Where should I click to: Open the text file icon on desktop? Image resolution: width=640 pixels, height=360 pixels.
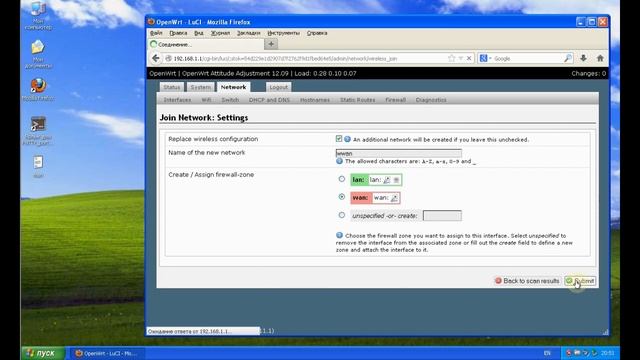click(38, 167)
